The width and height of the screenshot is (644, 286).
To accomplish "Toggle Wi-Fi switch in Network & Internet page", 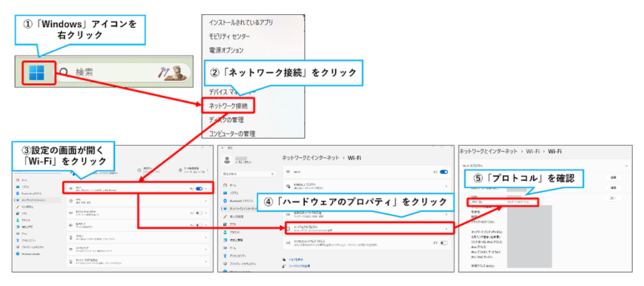I will tap(199, 188).
